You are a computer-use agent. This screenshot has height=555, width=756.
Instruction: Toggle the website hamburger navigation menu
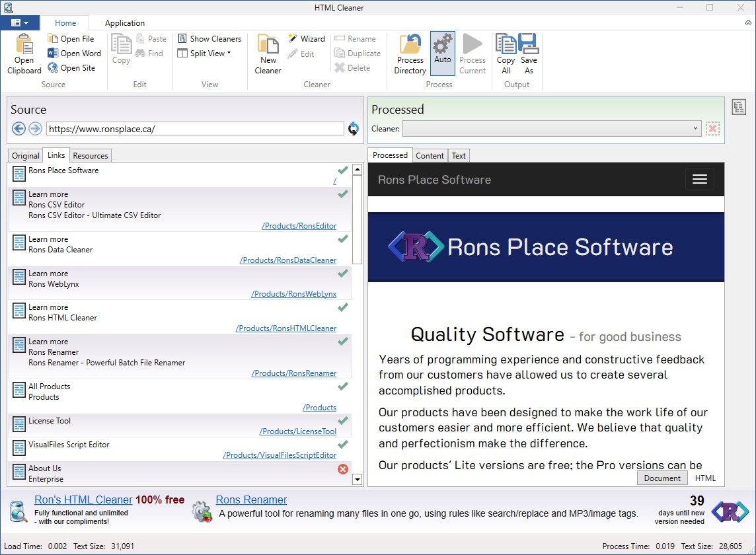pyautogui.click(x=699, y=180)
